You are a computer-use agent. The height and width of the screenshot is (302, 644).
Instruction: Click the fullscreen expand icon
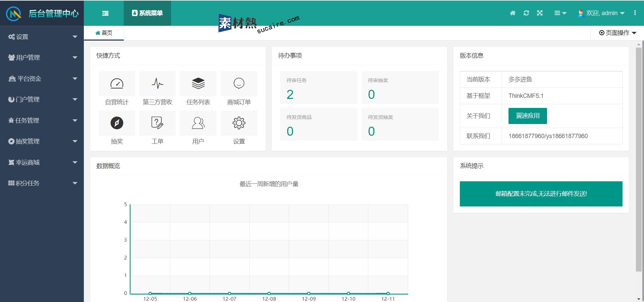point(540,13)
